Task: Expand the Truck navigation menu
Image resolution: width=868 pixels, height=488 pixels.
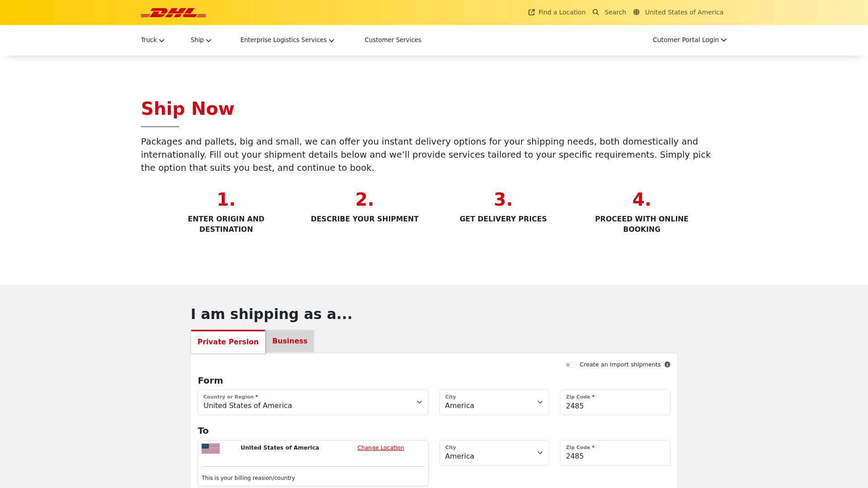Action: tap(152, 40)
